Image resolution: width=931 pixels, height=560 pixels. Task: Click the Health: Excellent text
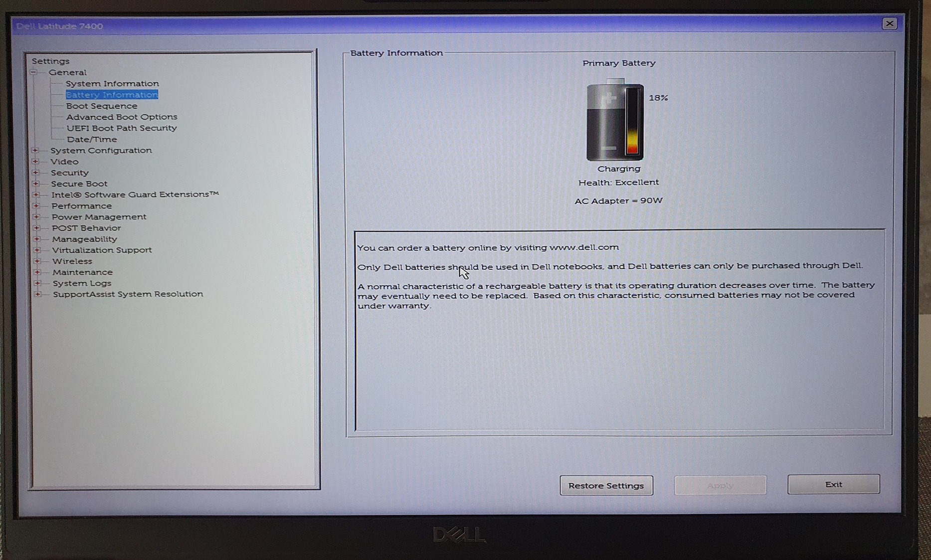click(618, 183)
